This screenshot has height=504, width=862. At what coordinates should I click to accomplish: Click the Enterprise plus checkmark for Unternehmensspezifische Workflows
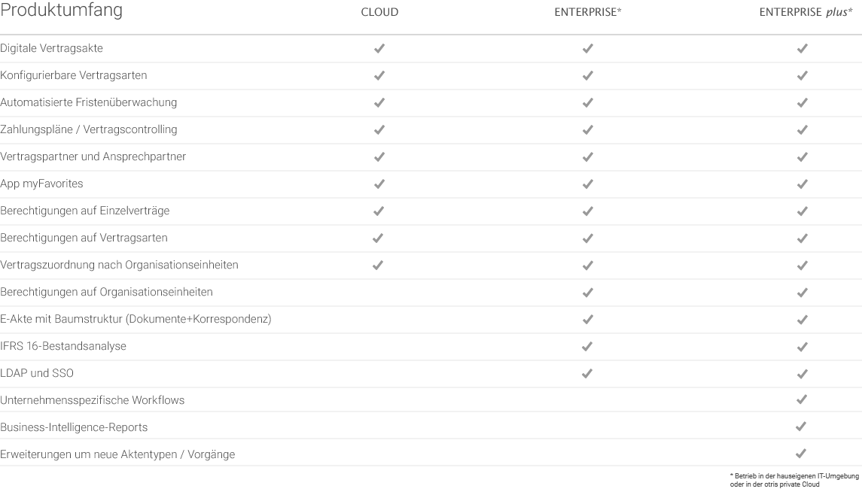[x=802, y=399]
